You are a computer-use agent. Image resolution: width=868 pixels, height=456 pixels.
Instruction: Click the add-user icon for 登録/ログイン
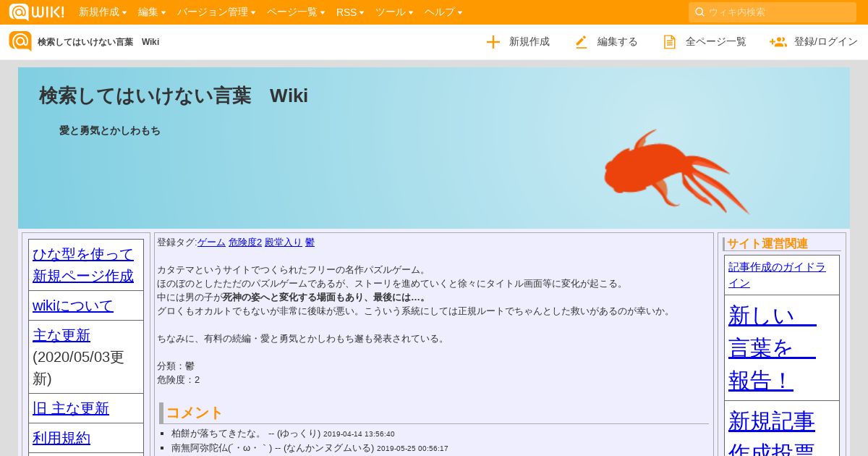[x=778, y=42]
